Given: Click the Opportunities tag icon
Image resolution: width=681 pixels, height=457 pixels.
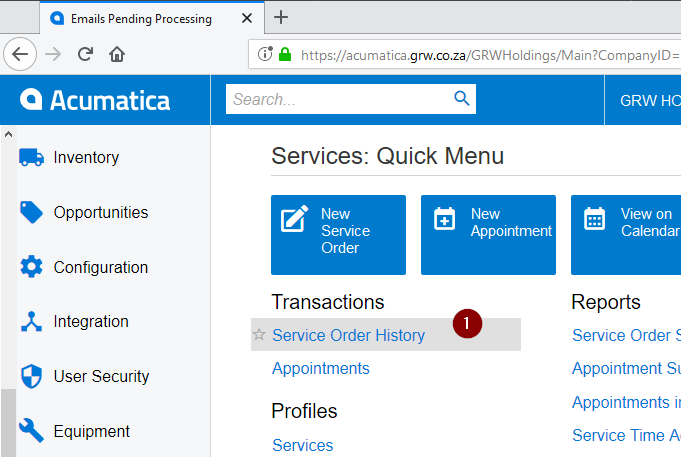Looking at the screenshot, I should click(31, 212).
